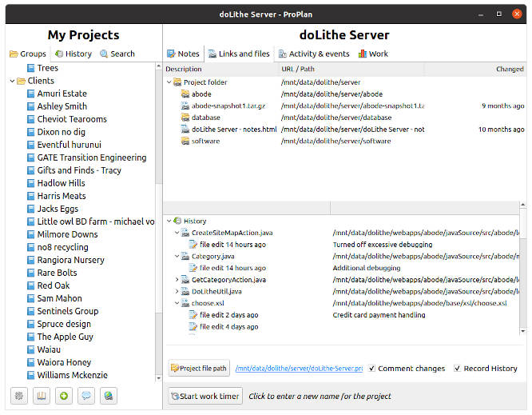The image size is (532, 415).
Task: Click the abode-snapshot1.tar.gz file icon
Action: (x=185, y=106)
